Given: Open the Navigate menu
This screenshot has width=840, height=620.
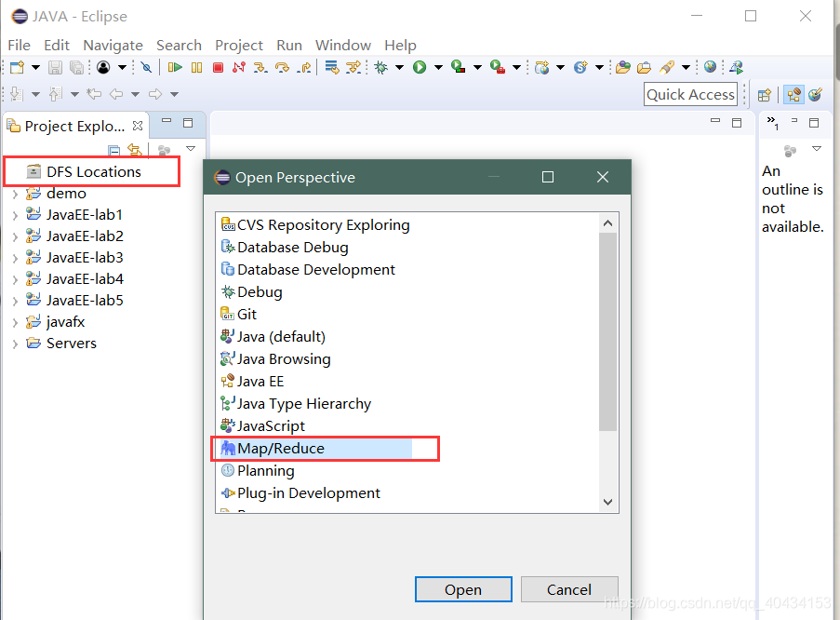Looking at the screenshot, I should [113, 45].
